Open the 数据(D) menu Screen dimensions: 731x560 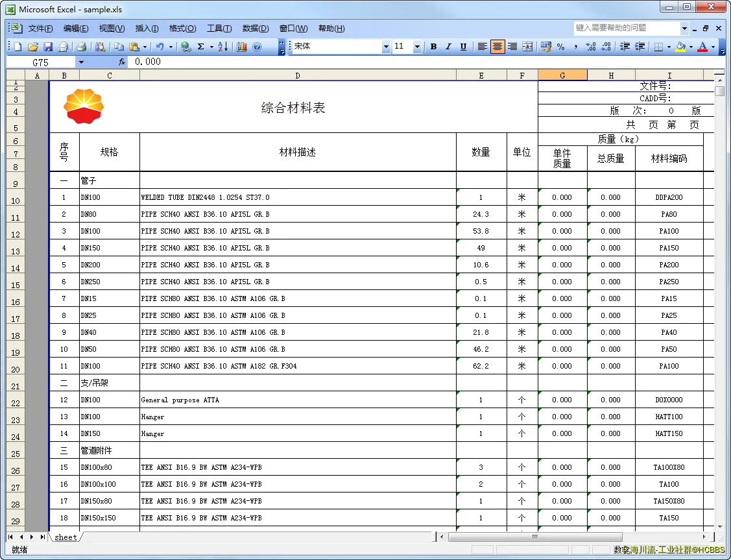pyautogui.click(x=256, y=29)
